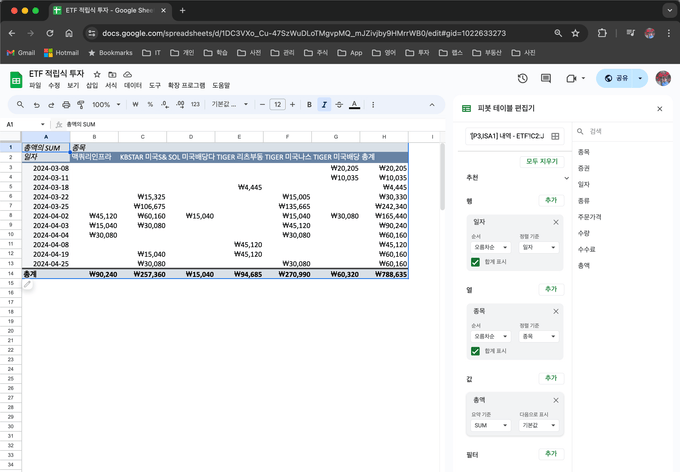Image resolution: width=680 pixels, height=472 pixels.
Task: Click the pivot field search box
Action: point(623,131)
